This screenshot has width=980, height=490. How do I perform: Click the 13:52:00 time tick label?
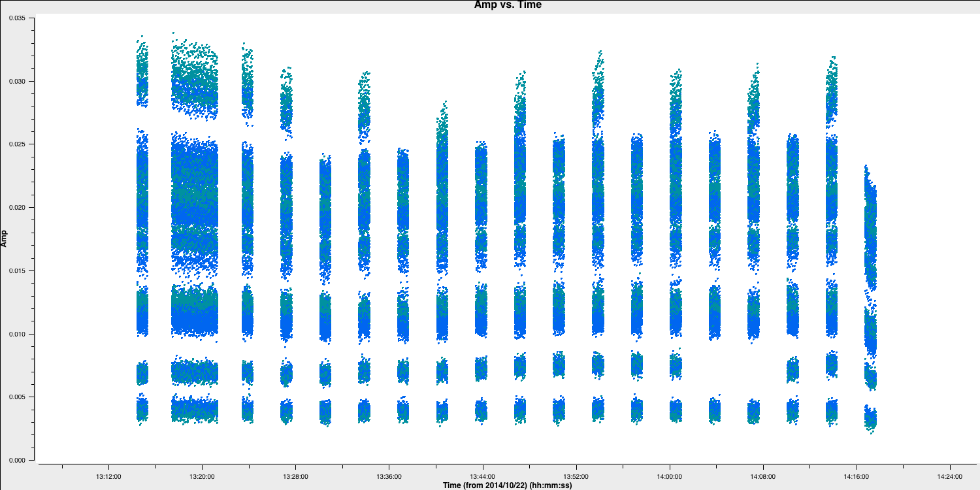coord(576,476)
